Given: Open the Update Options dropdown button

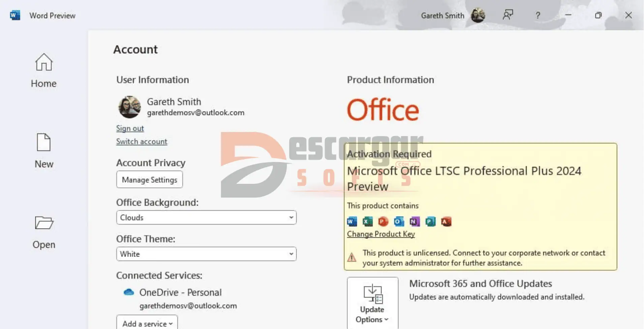Looking at the screenshot, I should [373, 303].
